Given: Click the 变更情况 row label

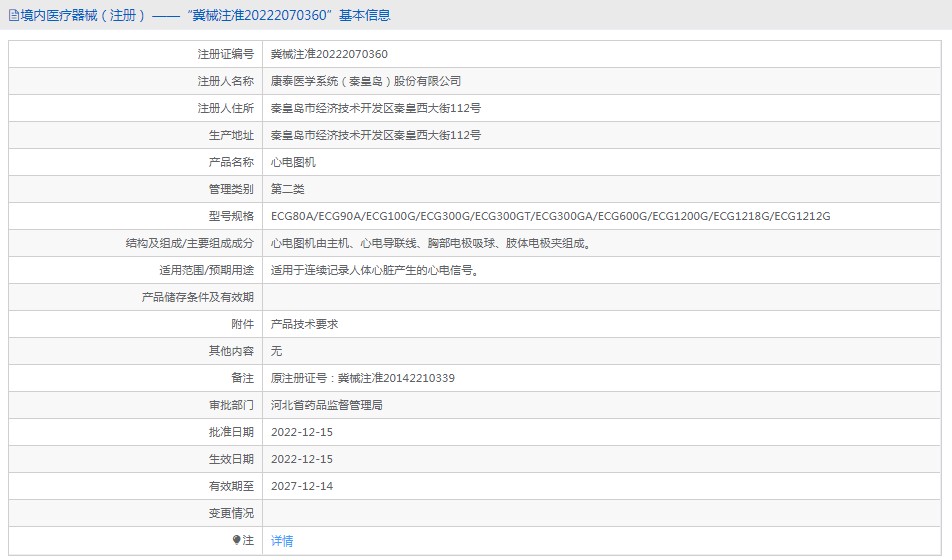Looking at the screenshot, I should 231,513.
